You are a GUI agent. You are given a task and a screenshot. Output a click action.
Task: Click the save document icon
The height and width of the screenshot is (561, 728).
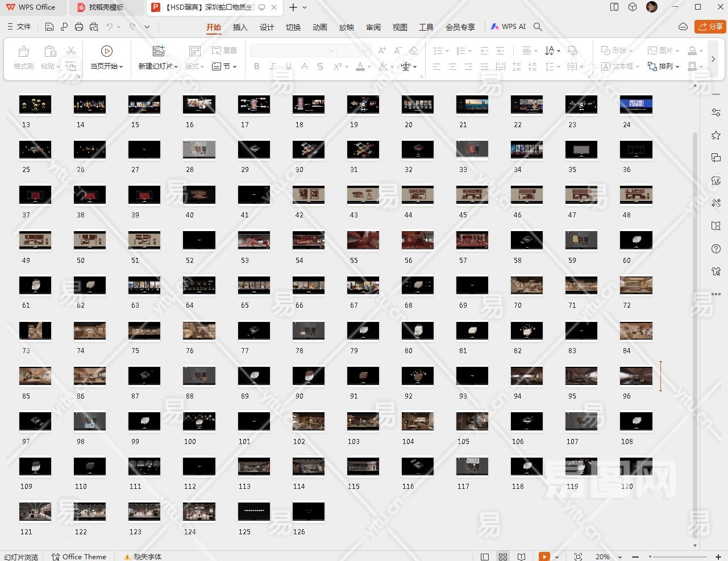coord(49,27)
